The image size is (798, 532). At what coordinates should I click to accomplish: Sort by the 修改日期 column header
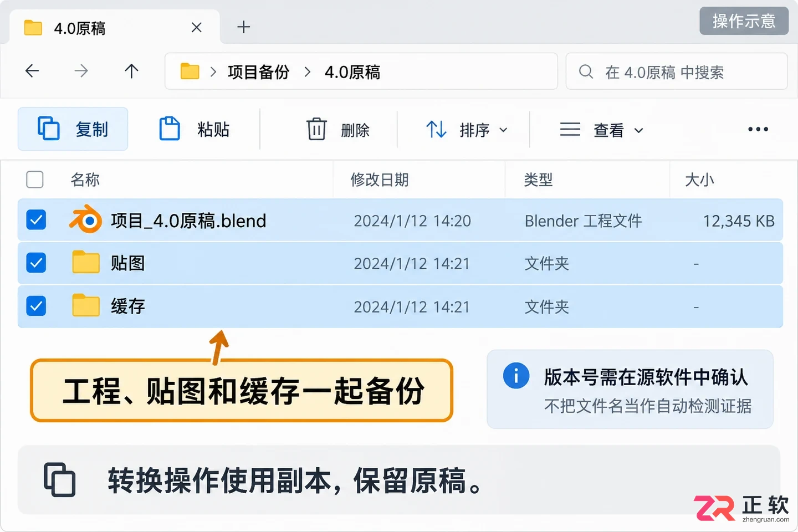click(380, 180)
